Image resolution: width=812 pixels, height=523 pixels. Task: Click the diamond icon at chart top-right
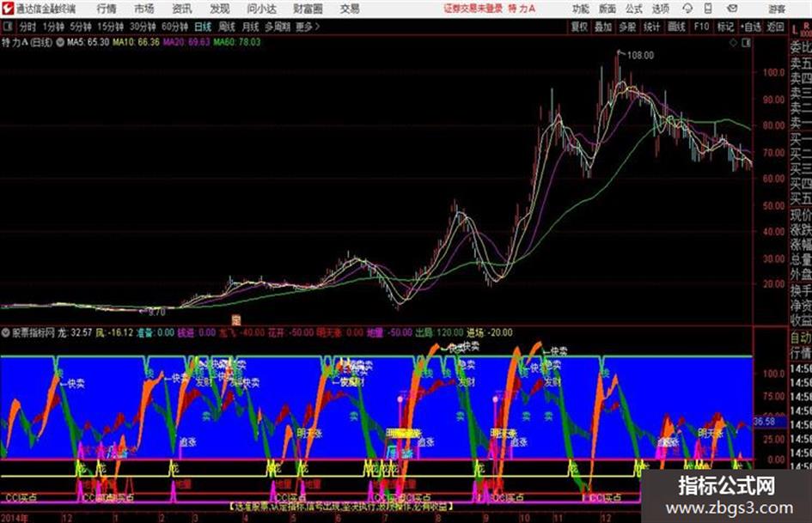pyautogui.click(x=733, y=43)
